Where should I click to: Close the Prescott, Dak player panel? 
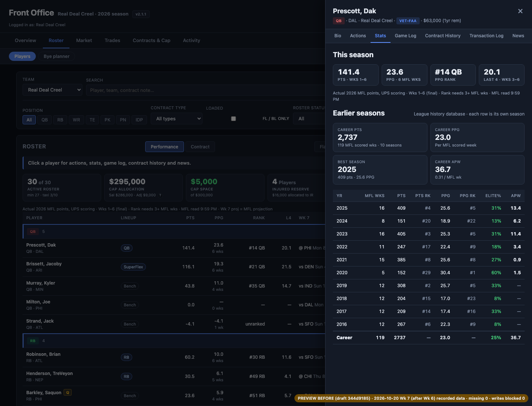coord(520,11)
